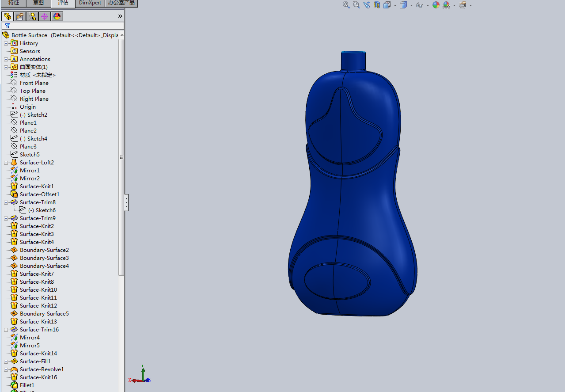565x392 pixels.
Task: Switch to the 草图 tab
Action: pos(38,3)
